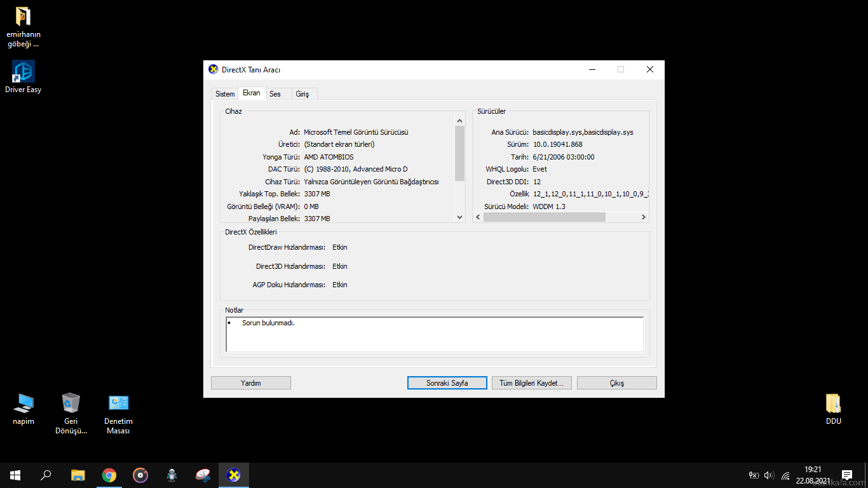Screen dimensions: 868x488
Task: Click 'Yalnızca Görüntüleyen Görüntü Bağdaştırıcısı' value
Action: click(x=371, y=182)
